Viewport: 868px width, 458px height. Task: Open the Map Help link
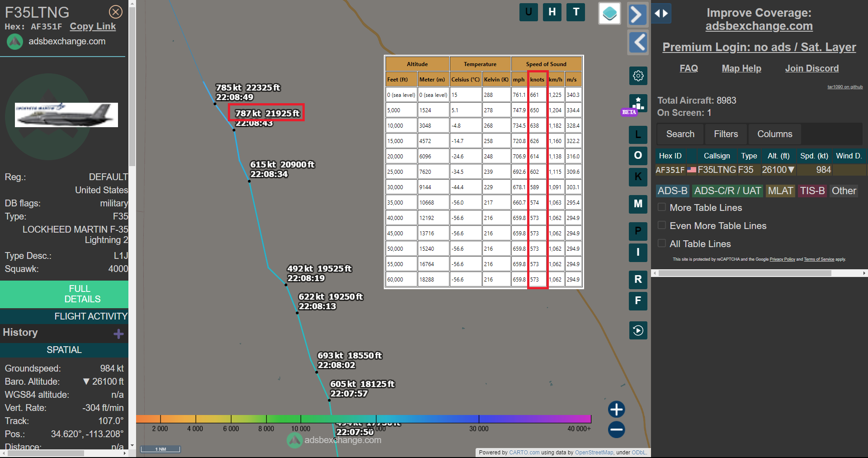(741, 68)
